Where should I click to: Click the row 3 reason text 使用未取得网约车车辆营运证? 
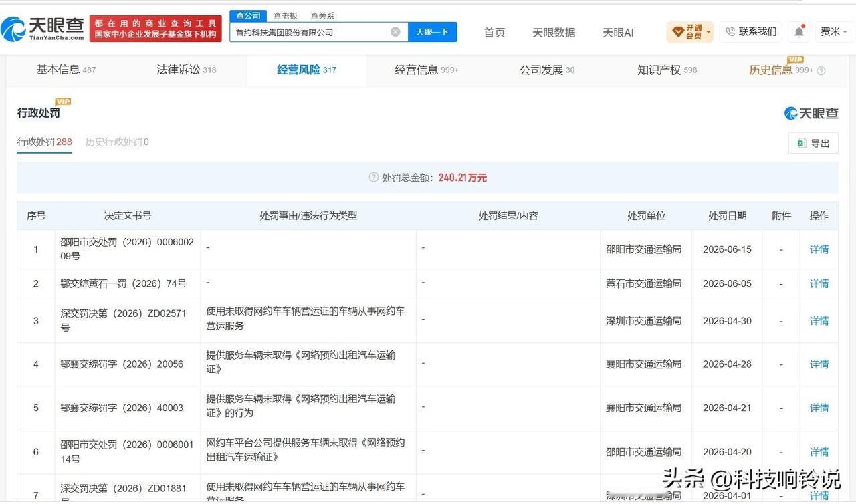coord(306,319)
